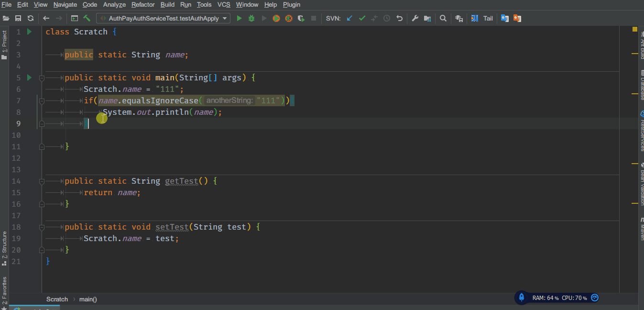Open the VCS menu
Viewport: 644px width, 310px height.
tap(224, 4)
